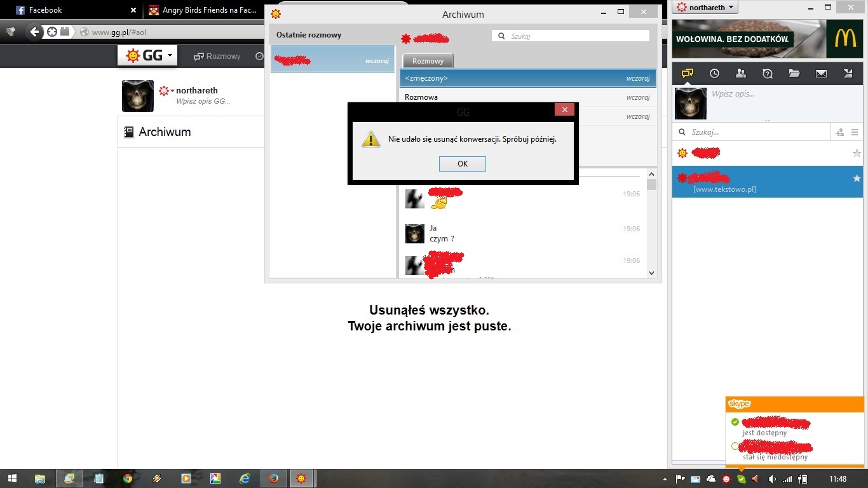Open Firefox from the Windows taskbar

click(274, 478)
